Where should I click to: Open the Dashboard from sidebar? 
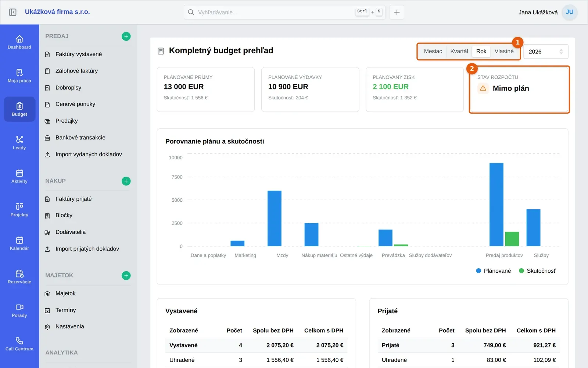[19, 42]
